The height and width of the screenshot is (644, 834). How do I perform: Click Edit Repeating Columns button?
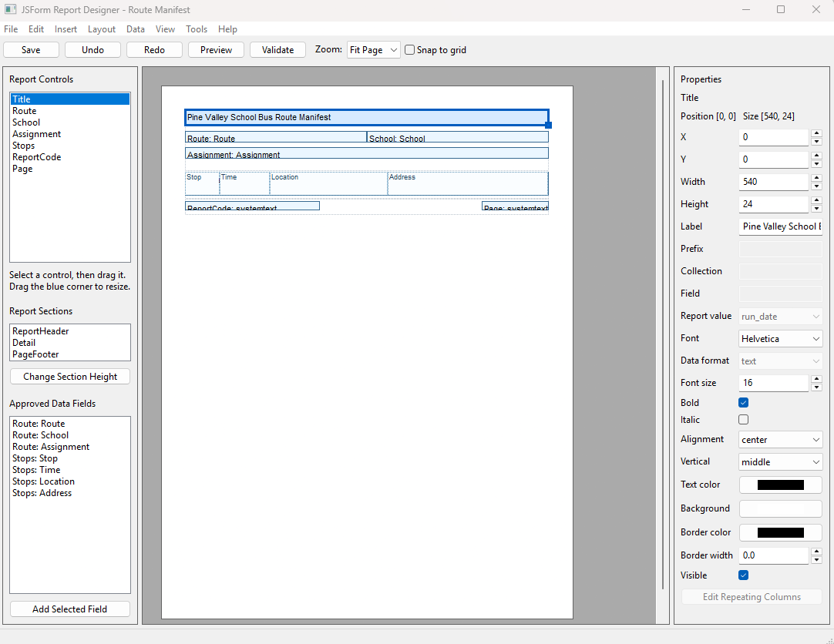tap(752, 597)
